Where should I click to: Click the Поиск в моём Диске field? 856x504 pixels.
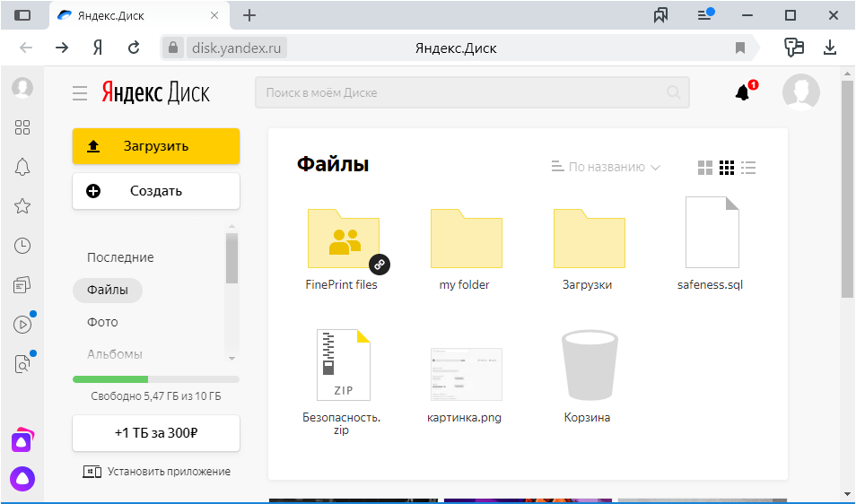point(472,92)
